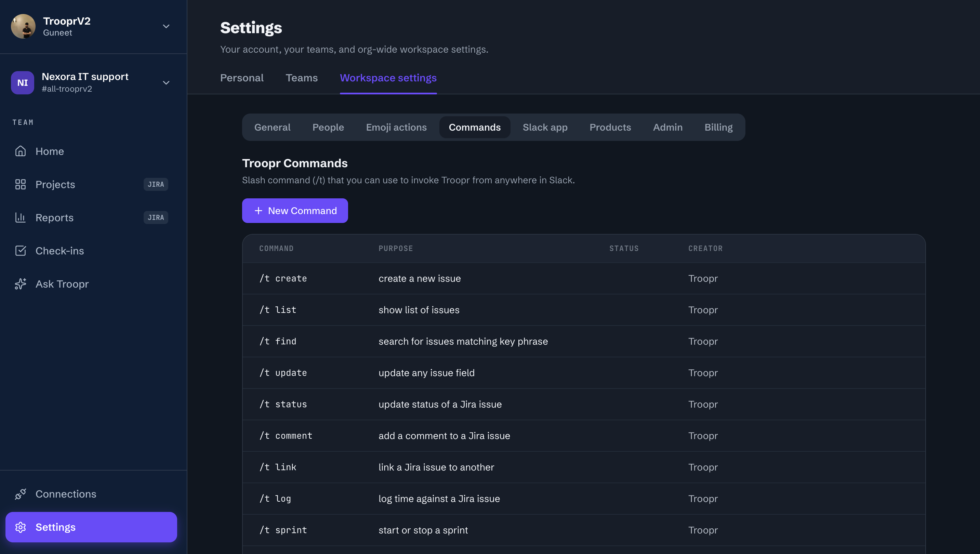Expand the Nexora IT support chevron
Viewport: 980px width, 554px height.
(x=166, y=82)
